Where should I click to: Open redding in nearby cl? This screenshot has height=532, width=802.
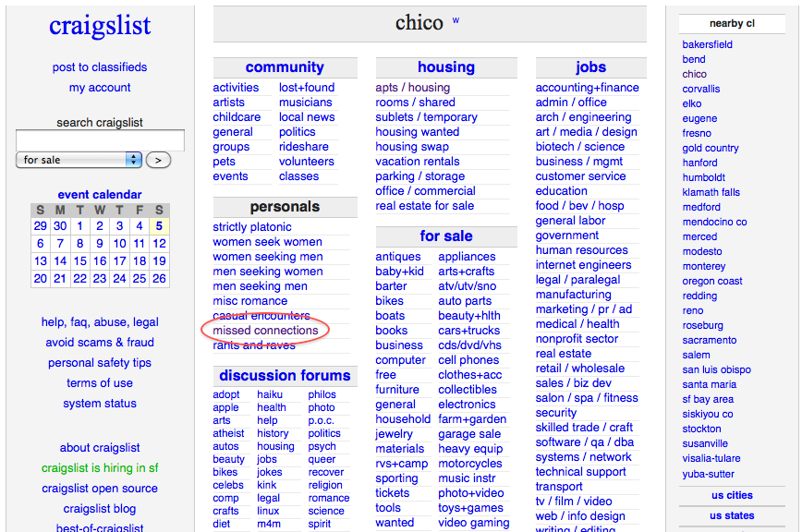(699, 296)
